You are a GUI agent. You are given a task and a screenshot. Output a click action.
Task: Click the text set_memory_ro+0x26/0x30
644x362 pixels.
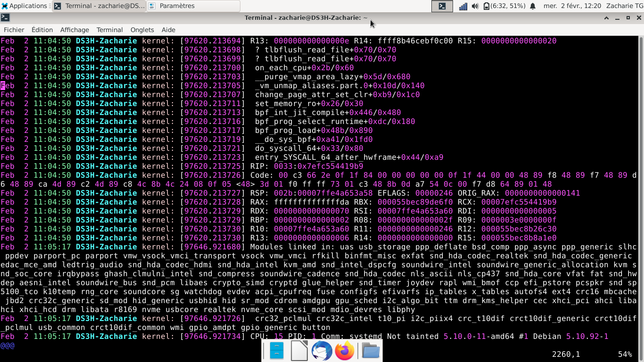(x=309, y=103)
